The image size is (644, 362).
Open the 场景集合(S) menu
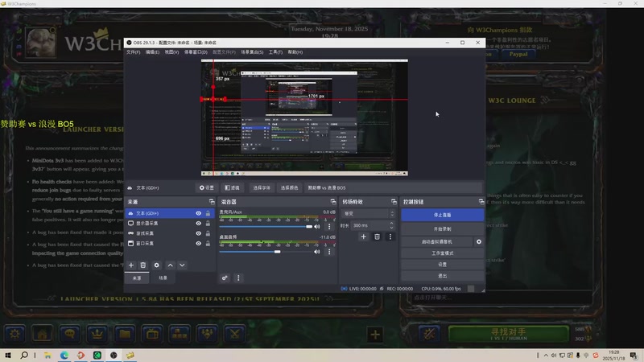point(252,52)
